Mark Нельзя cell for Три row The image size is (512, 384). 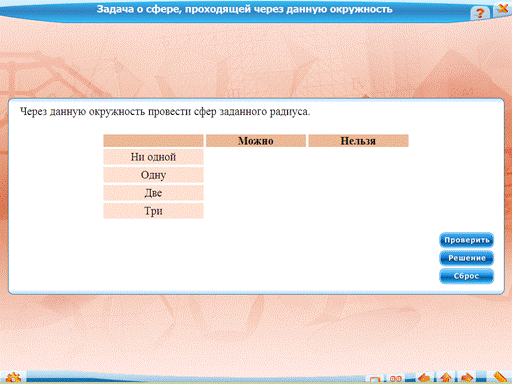tap(358, 211)
